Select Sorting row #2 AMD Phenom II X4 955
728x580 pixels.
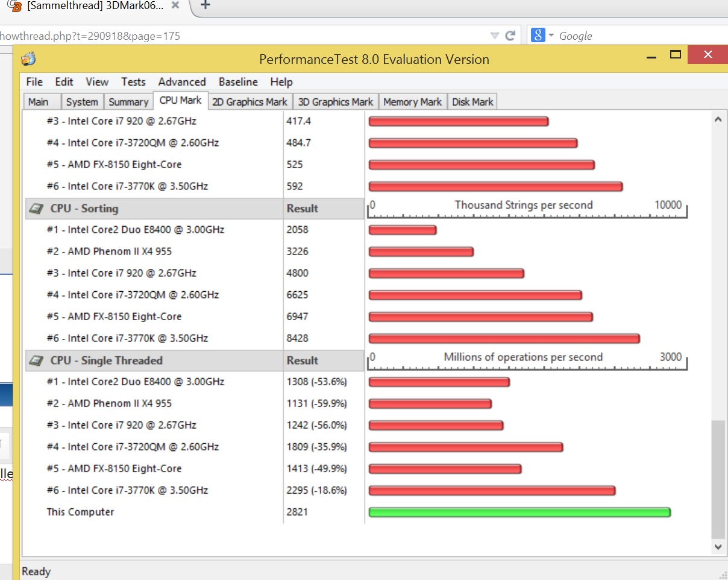[109, 251]
